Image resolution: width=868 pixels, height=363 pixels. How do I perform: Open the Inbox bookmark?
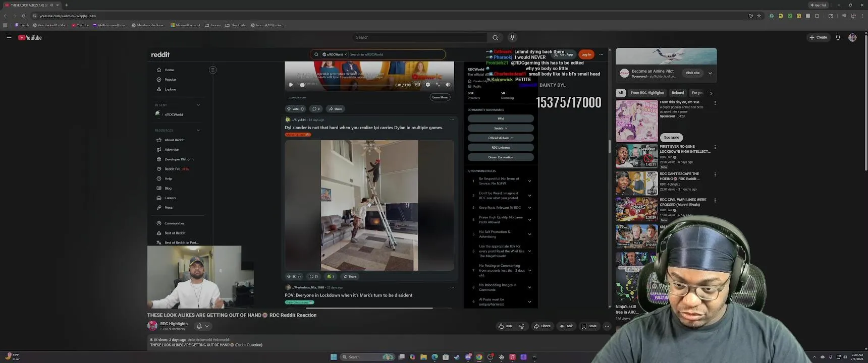point(267,25)
